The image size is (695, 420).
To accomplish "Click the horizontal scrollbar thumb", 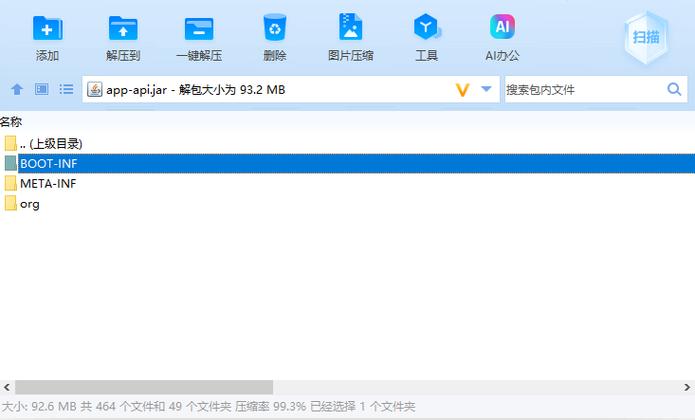I will [144, 387].
